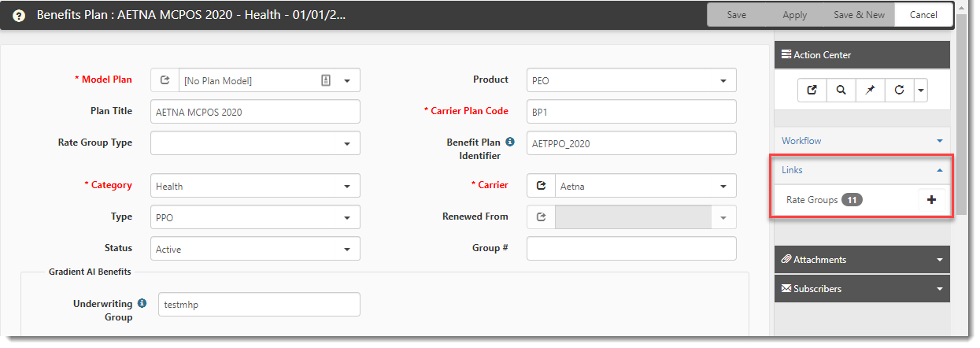Expand the Attachments panel

tap(862, 260)
